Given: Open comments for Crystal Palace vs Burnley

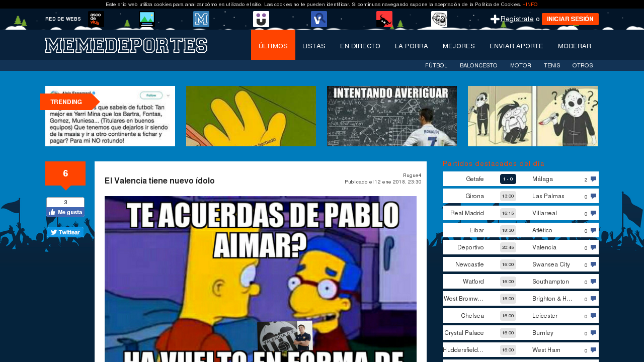Looking at the screenshot, I should pos(594,333).
